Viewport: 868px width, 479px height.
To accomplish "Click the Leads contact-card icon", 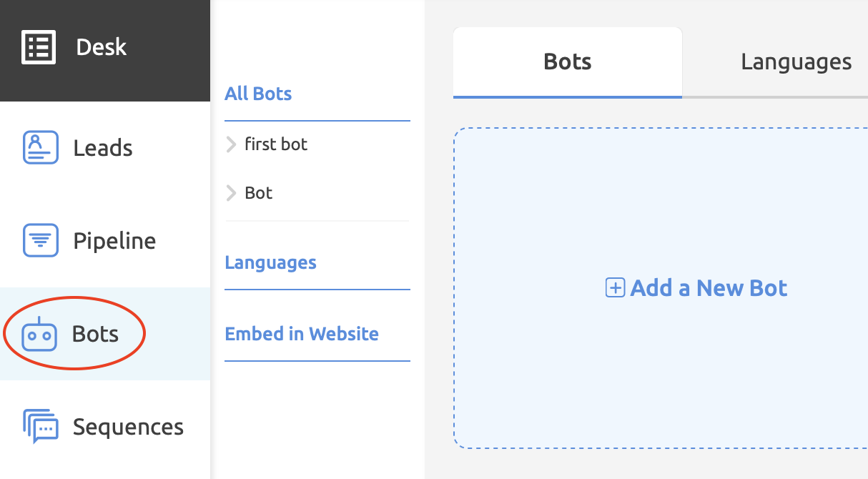I will pos(40,147).
